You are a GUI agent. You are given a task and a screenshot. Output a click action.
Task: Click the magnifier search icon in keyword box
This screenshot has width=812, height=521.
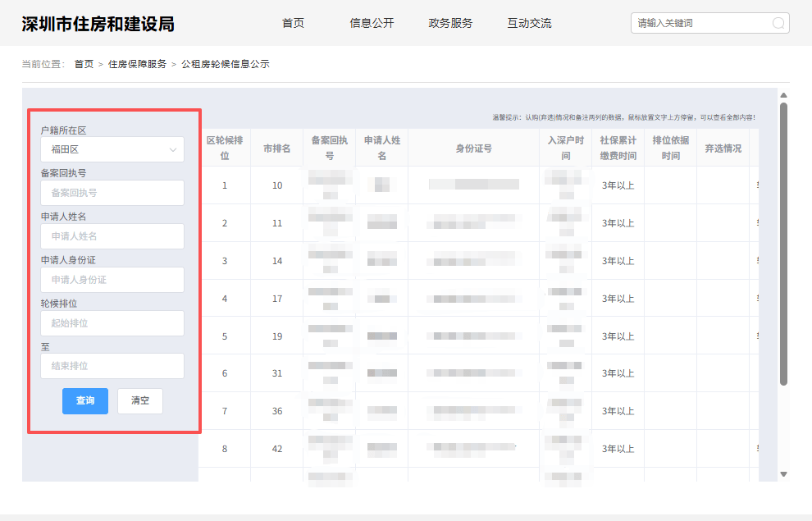(x=777, y=23)
